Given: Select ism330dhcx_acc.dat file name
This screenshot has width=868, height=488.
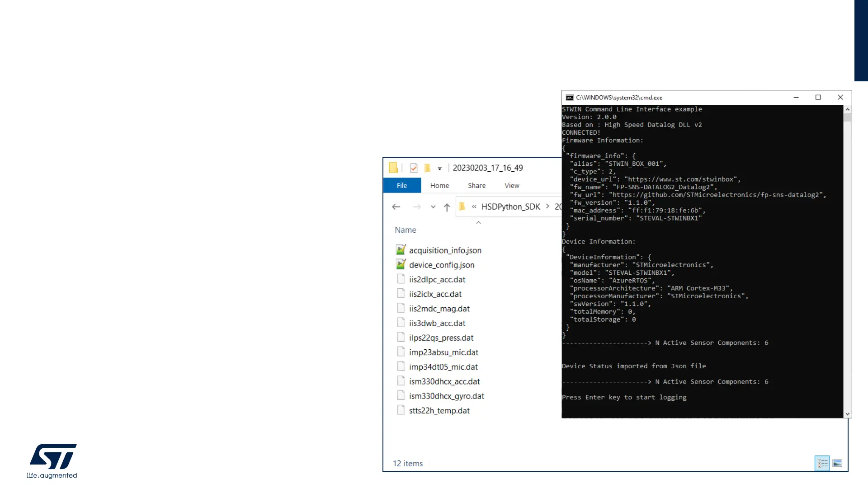Looking at the screenshot, I should point(444,381).
